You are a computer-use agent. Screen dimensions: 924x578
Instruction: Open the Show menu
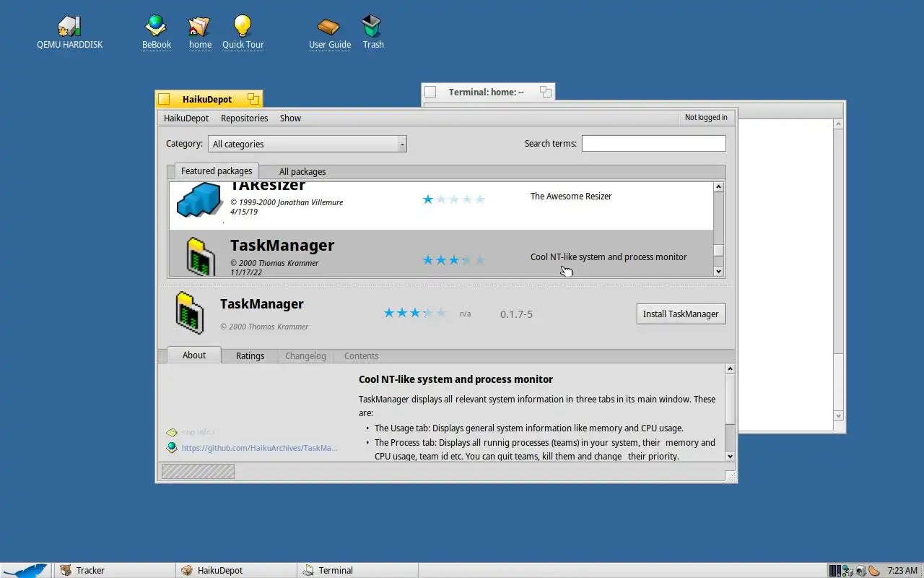pos(290,118)
